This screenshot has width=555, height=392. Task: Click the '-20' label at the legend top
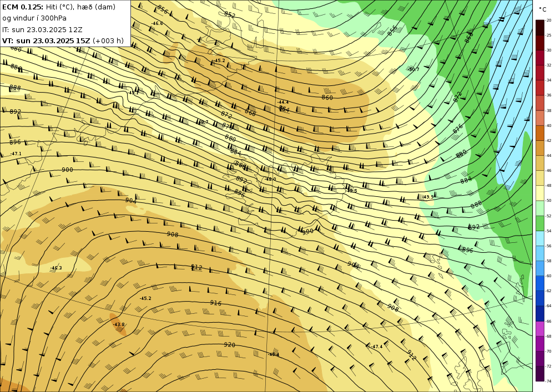pyautogui.click(x=548, y=21)
